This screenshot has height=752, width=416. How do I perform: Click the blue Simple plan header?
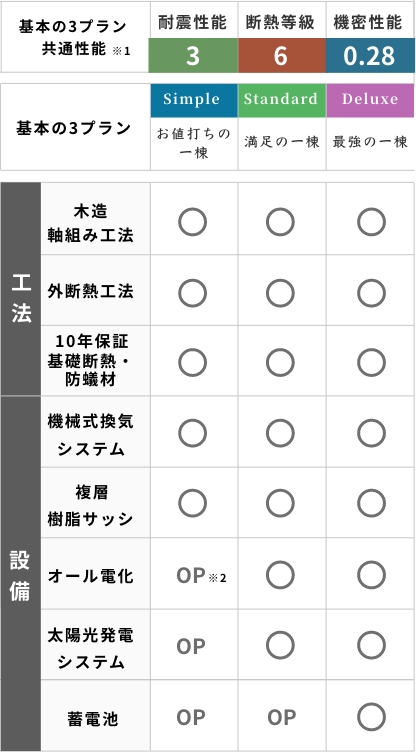(x=194, y=100)
